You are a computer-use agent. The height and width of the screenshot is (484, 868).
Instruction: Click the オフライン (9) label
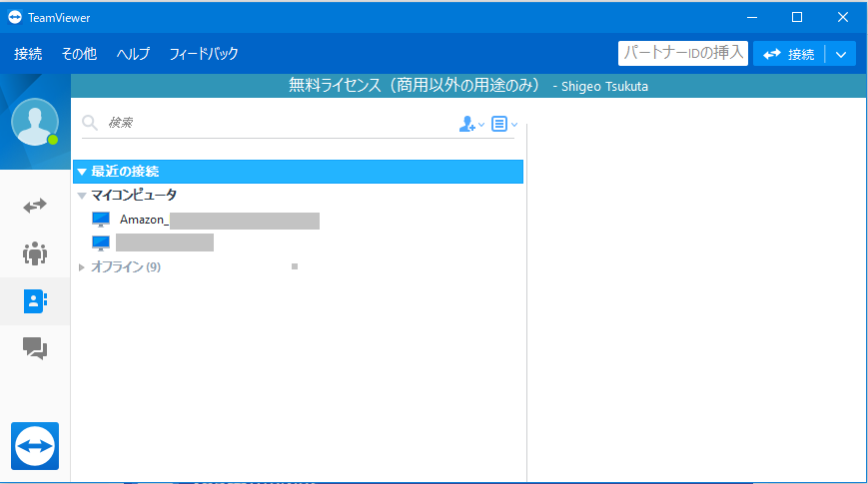click(x=126, y=267)
